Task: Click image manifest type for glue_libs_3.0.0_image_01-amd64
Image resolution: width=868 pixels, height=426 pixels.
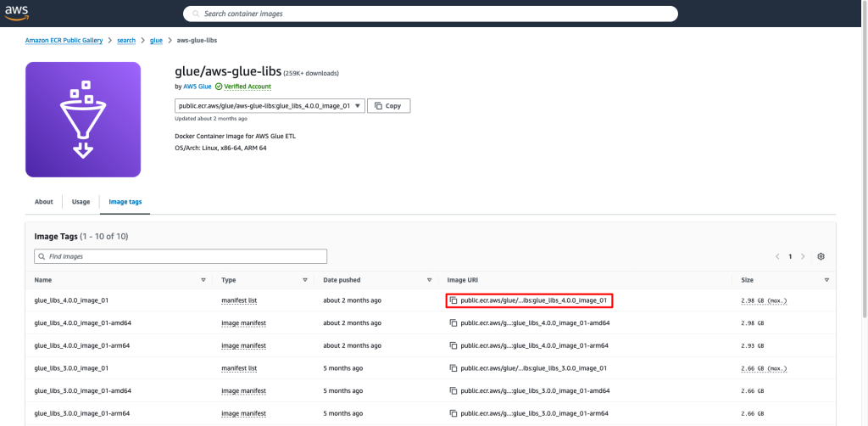Action: coord(243,391)
